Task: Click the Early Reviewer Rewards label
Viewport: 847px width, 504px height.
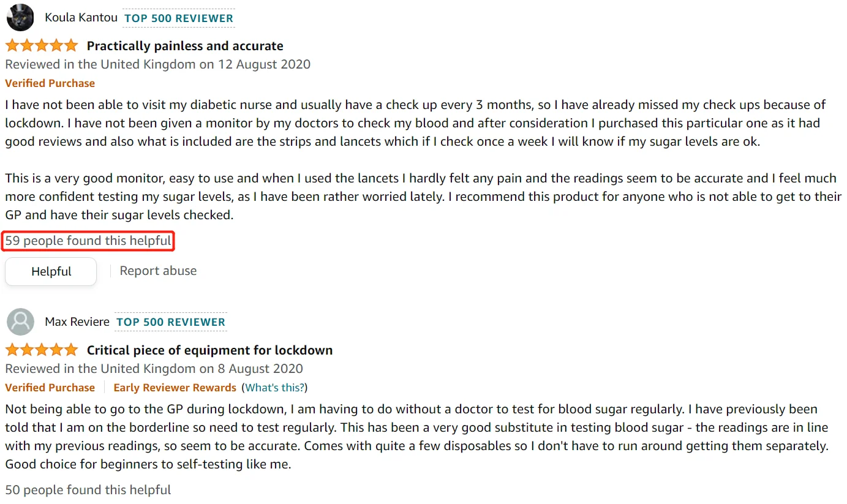Action: pos(175,388)
